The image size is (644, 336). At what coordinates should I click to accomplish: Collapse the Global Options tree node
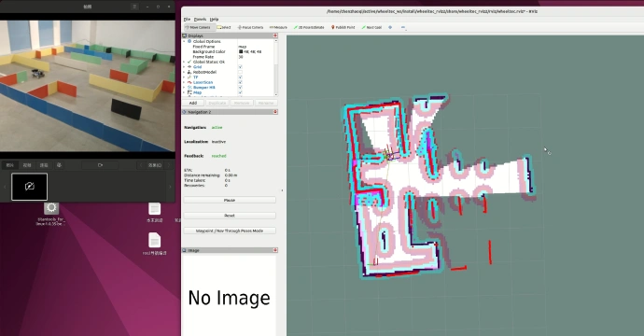(x=184, y=41)
